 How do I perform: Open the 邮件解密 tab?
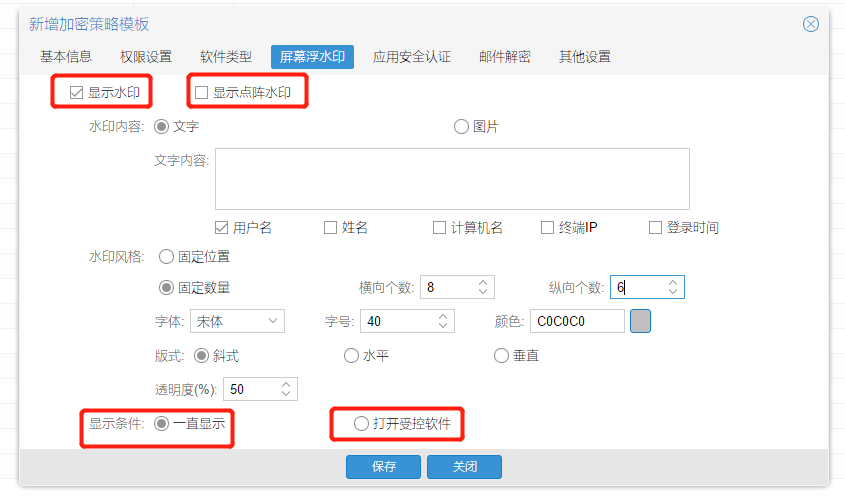[504, 57]
